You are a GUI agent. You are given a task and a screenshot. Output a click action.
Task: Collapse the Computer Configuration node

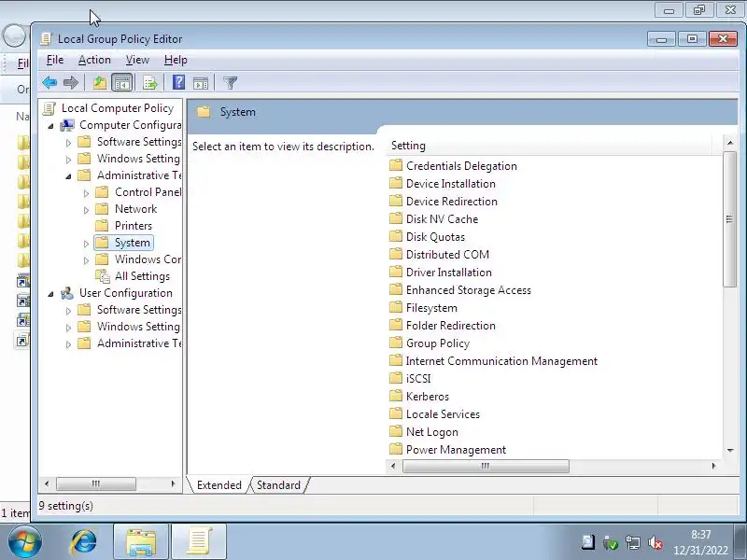[50, 126]
